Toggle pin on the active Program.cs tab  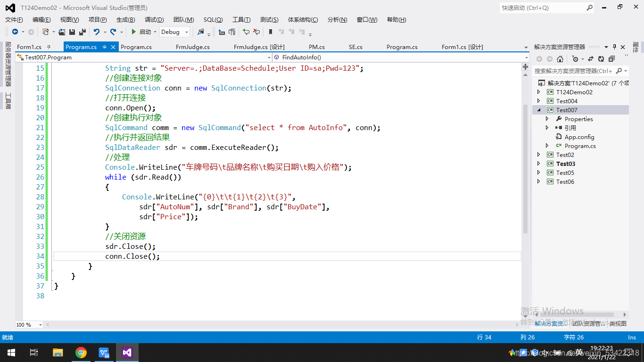click(x=104, y=47)
